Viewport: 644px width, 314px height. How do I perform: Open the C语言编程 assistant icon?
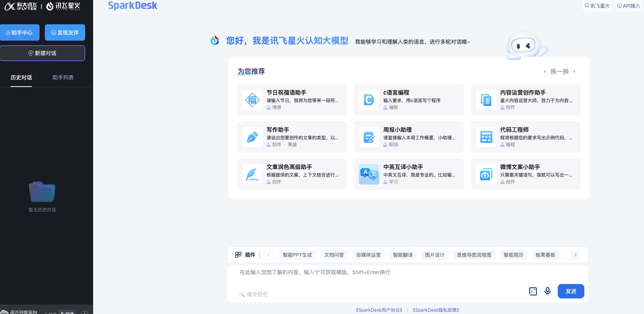369,100
